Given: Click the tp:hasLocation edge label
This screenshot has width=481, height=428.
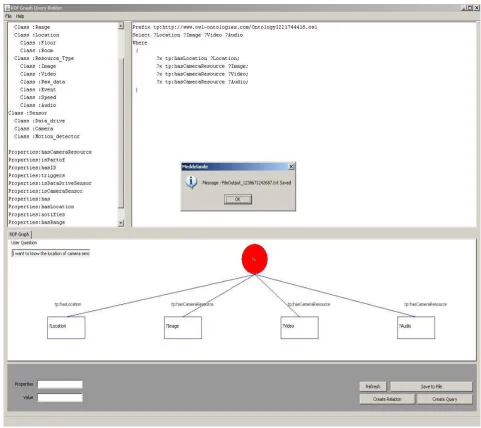Looking at the screenshot, I should pyautogui.click(x=68, y=304).
